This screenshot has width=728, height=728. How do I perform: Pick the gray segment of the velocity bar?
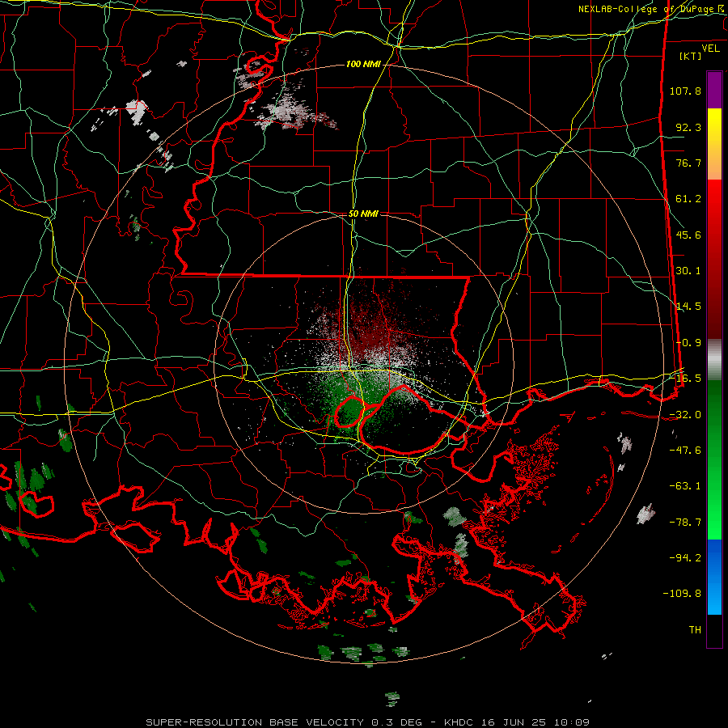point(714,359)
